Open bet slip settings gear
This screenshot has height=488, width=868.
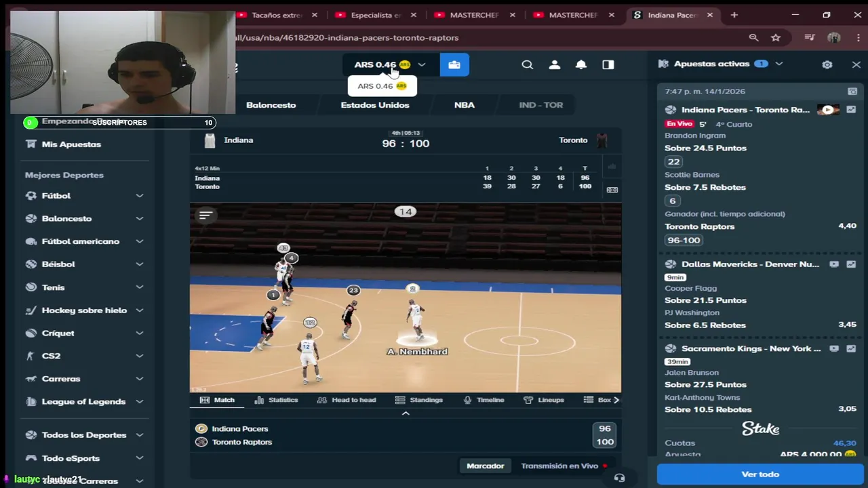pos(827,64)
